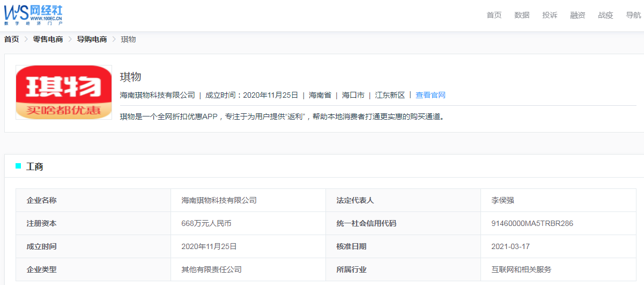Click the 琪物 breadcrumb entry

128,39
